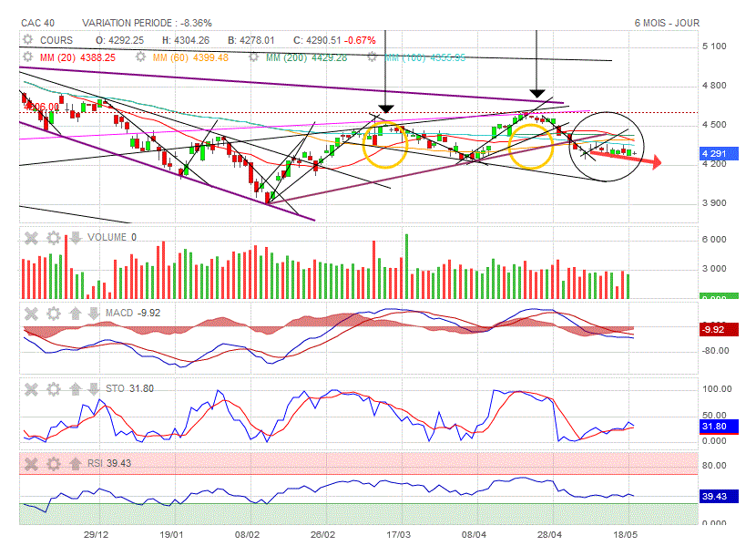Click the MM (60) 4399.48 legend
Viewport: 756px width, 546px height.
[190, 57]
